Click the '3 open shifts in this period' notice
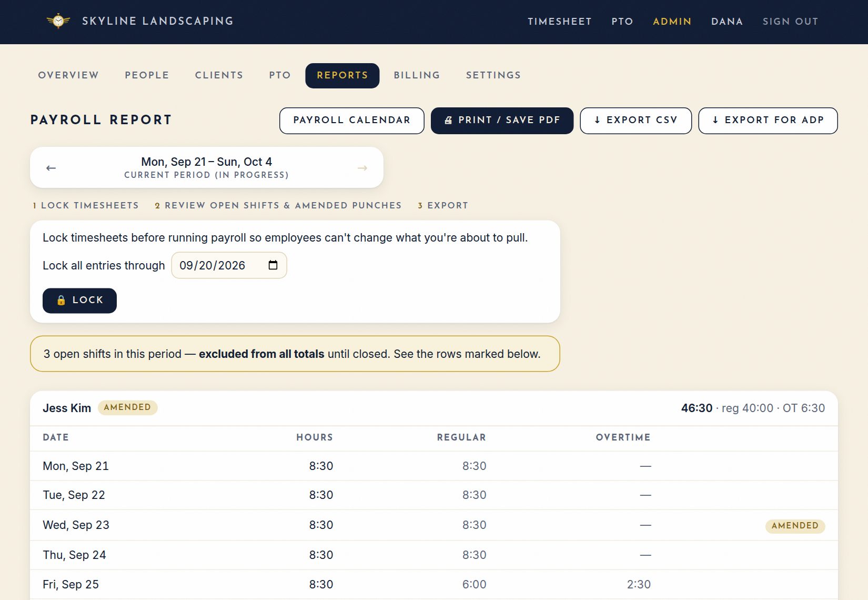The width and height of the screenshot is (868, 600). (x=295, y=354)
